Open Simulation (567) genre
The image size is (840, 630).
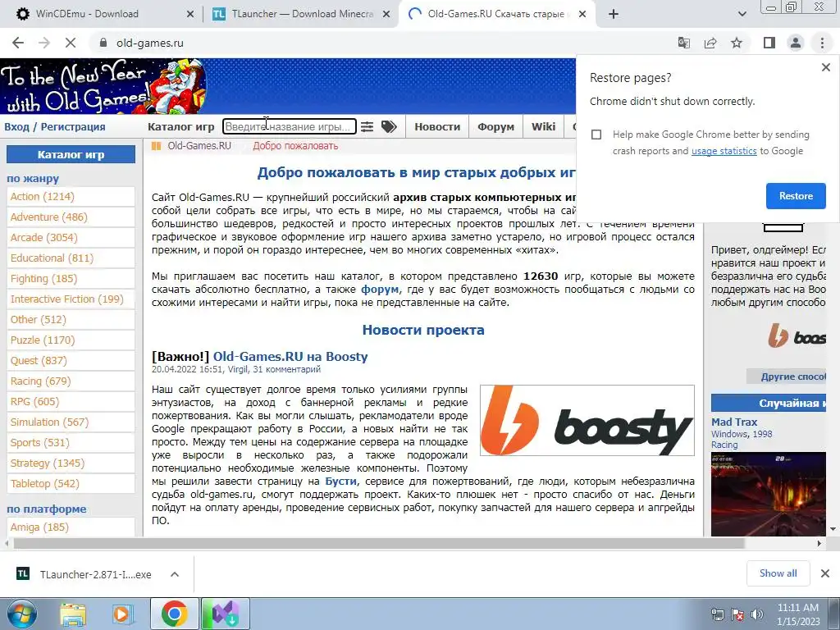click(x=71, y=422)
